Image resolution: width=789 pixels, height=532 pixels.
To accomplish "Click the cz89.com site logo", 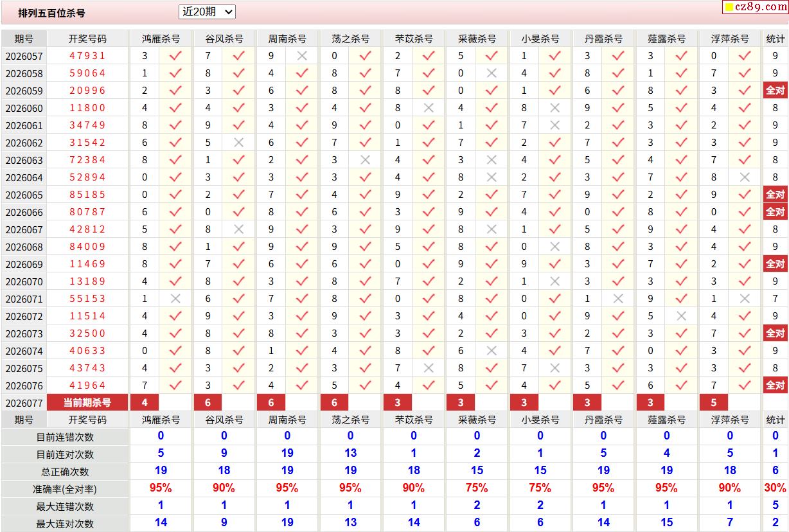I will pyautogui.click(x=755, y=7).
